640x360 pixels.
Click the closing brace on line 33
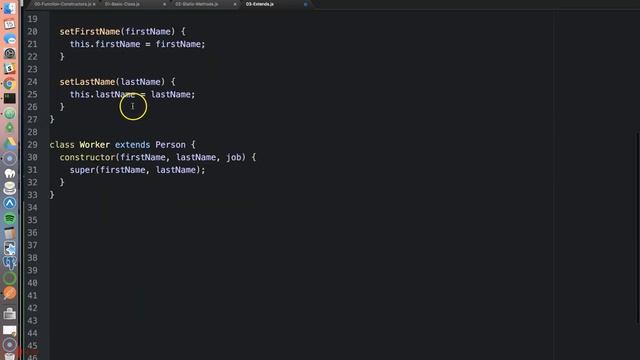click(x=52, y=195)
